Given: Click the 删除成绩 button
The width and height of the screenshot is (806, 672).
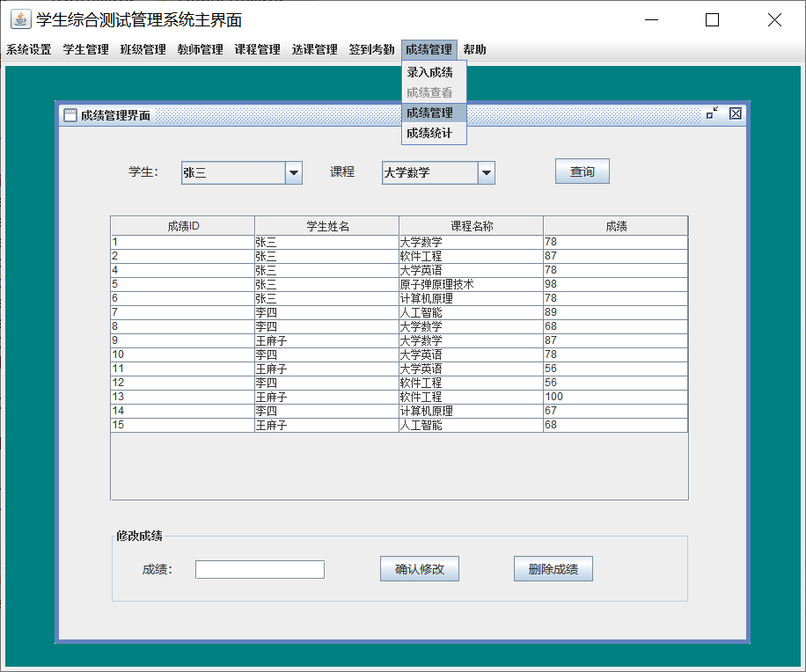Looking at the screenshot, I should 553,569.
